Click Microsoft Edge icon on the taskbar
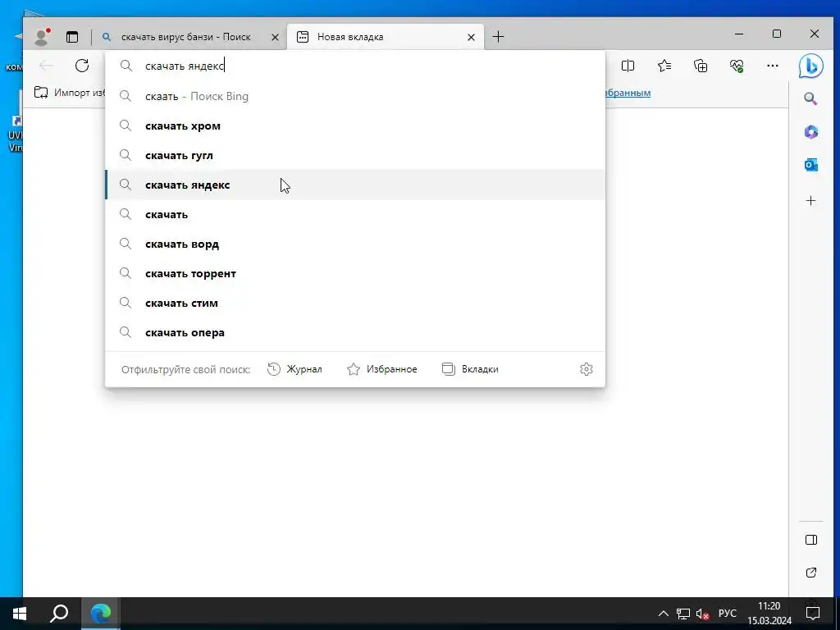 click(100, 614)
